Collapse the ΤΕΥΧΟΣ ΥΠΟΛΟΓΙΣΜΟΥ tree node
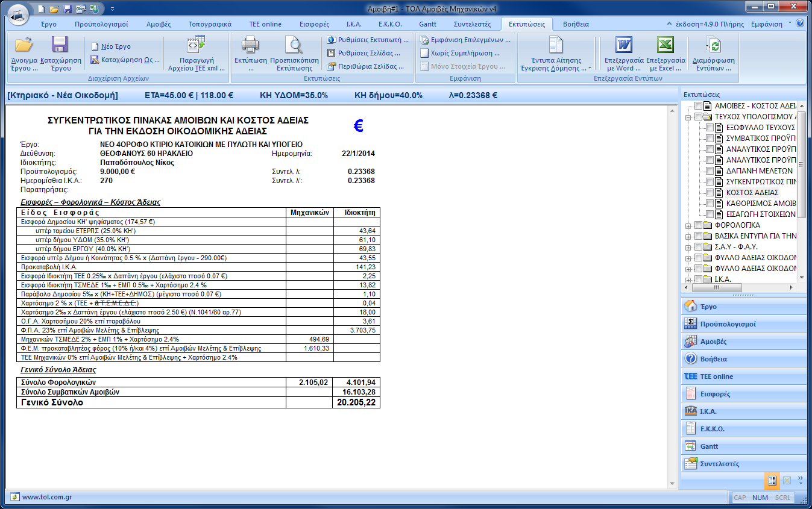The height and width of the screenshot is (509, 812). pyautogui.click(x=688, y=117)
